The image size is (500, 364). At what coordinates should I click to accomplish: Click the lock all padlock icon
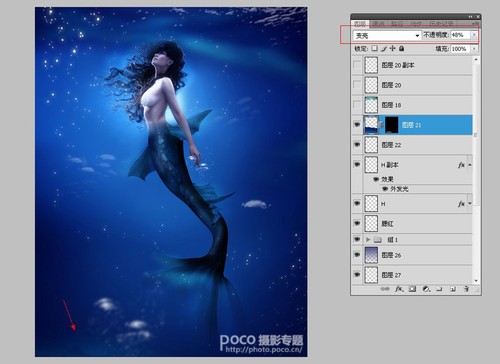402,49
